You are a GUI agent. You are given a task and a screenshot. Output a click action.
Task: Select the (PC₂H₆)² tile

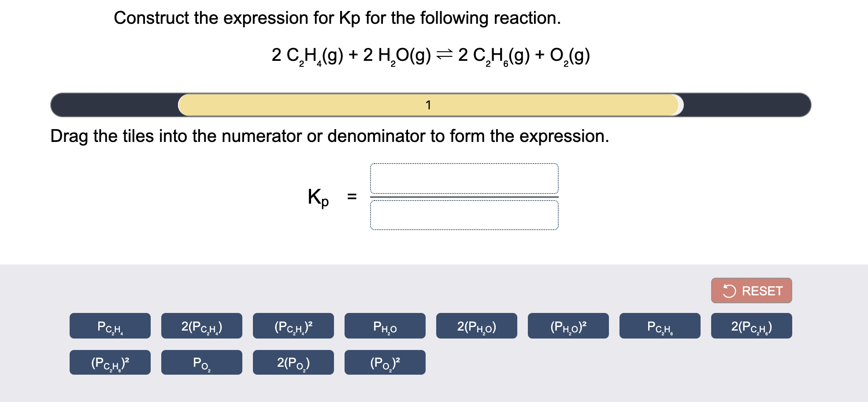tap(109, 362)
